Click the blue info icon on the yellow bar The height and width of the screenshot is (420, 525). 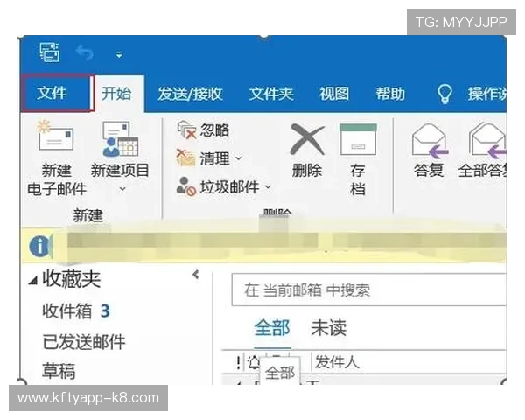39,246
